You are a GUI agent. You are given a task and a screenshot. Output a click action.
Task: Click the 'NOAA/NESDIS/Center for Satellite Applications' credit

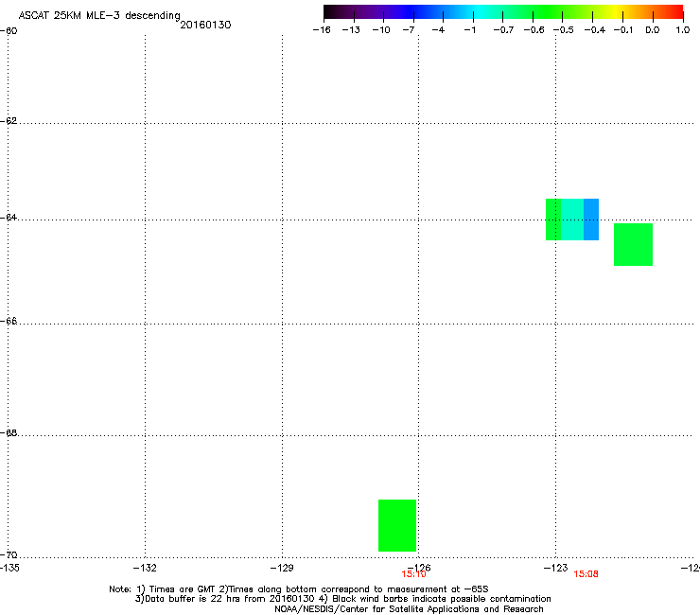coord(409,609)
